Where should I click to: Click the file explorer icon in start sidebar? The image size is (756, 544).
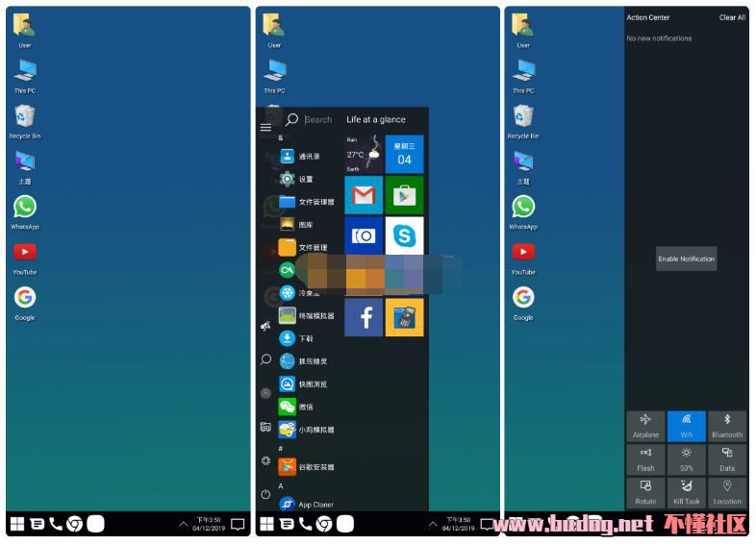point(265,427)
